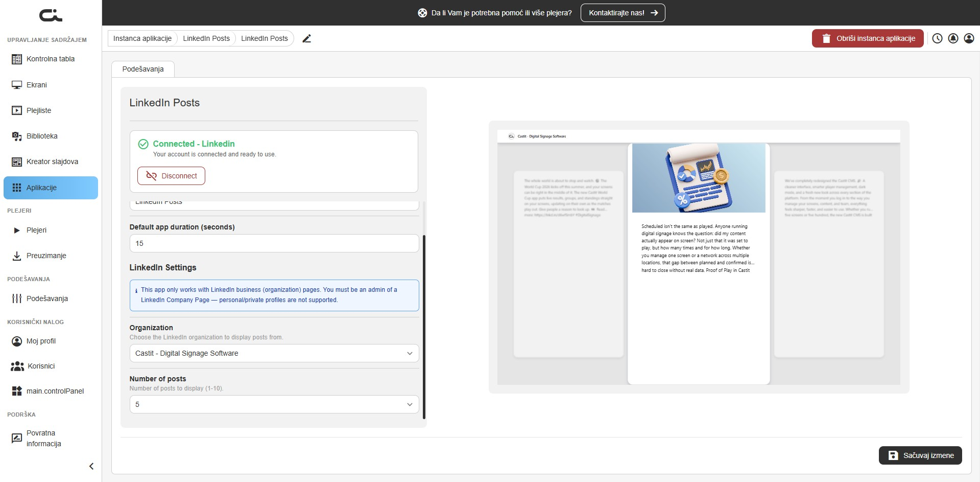
Task: Click the main.controlPanel widgets icon
Action: [17, 391]
